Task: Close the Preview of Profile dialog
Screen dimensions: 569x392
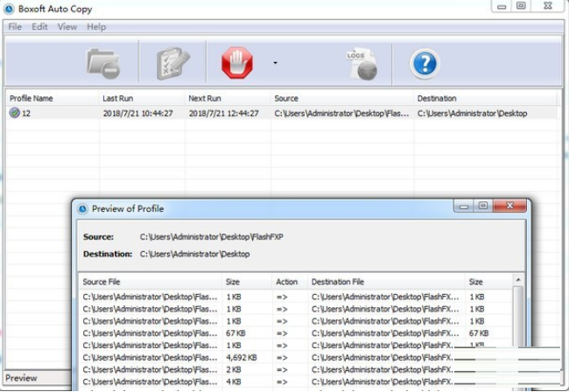Action: [509, 206]
